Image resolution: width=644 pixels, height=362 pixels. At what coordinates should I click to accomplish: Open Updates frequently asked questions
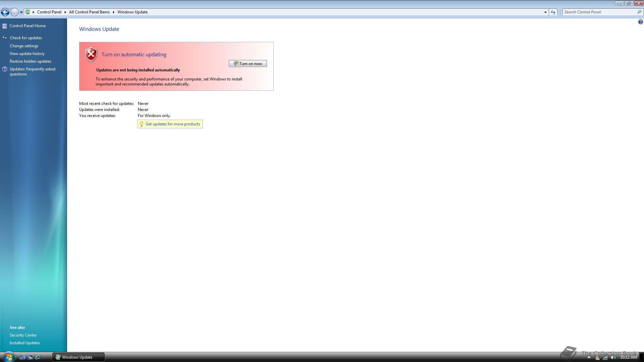pyautogui.click(x=33, y=71)
